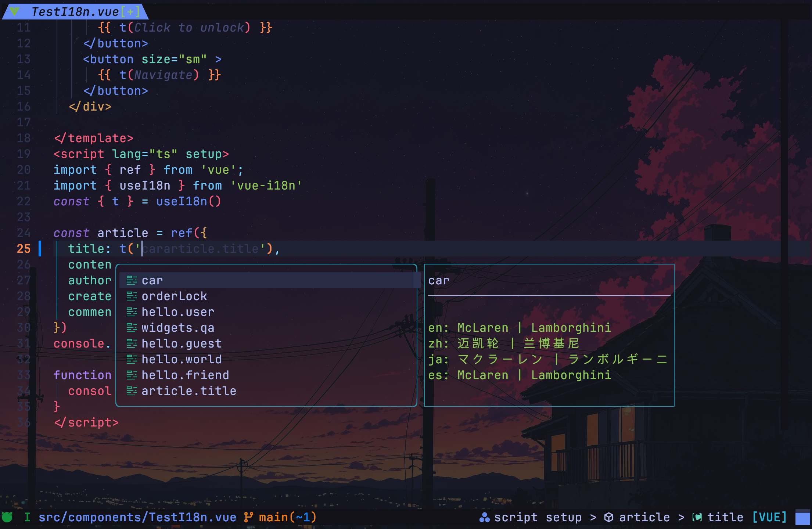Click the closing </template> tag
This screenshot has width=812, height=529.
pos(94,138)
